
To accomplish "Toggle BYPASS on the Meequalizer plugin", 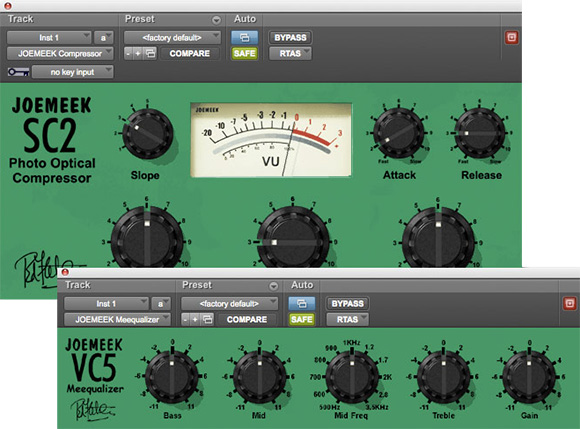I will point(348,304).
